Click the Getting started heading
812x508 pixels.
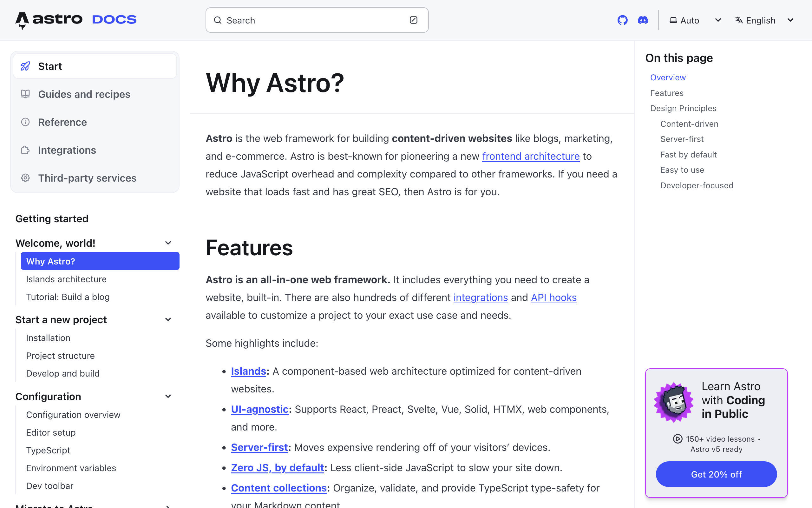tap(52, 218)
